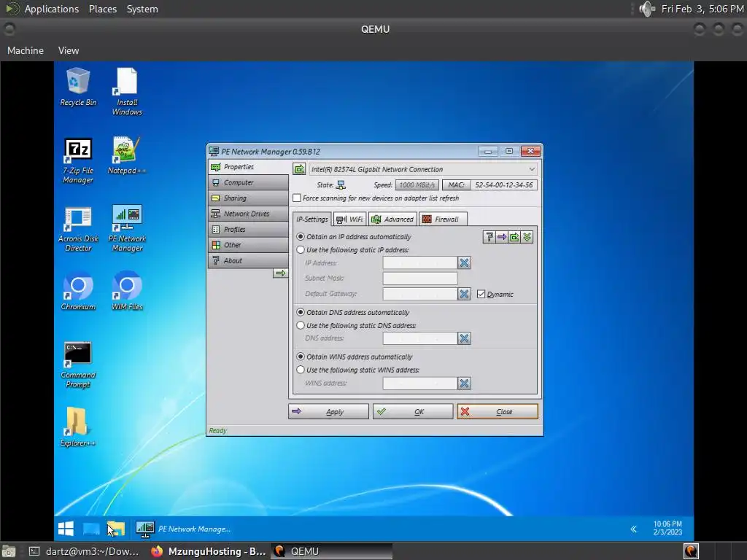Open the Windows Start button in guest taskbar
The width and height of the screenshot is (747, 560).
66,529
